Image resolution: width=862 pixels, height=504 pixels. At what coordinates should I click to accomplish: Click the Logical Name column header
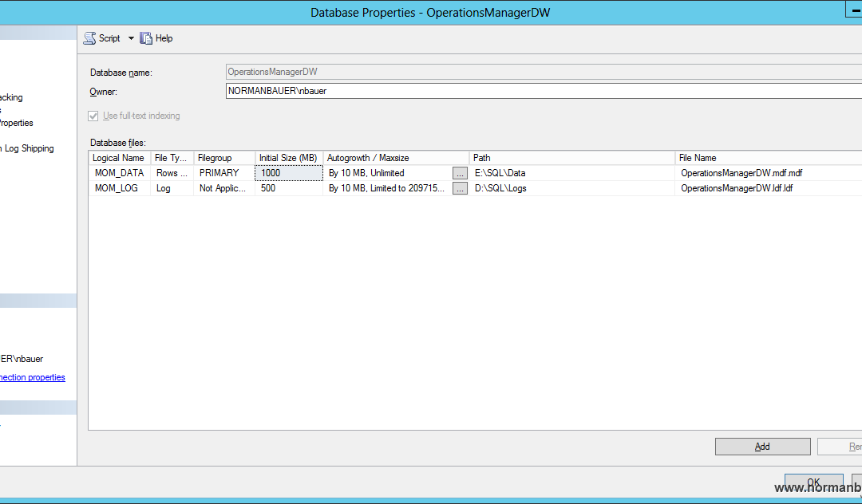click(x=120, y=158)
